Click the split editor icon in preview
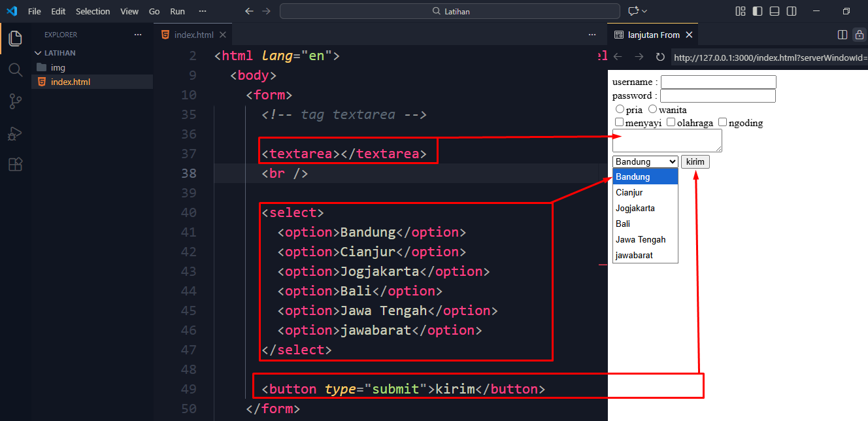 (x=843, y=35)
